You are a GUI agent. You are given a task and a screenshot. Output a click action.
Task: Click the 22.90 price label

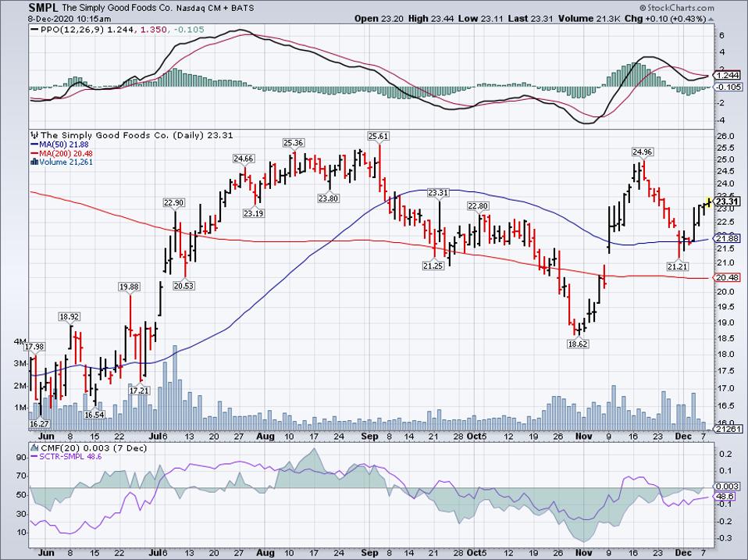coord(173,203)
